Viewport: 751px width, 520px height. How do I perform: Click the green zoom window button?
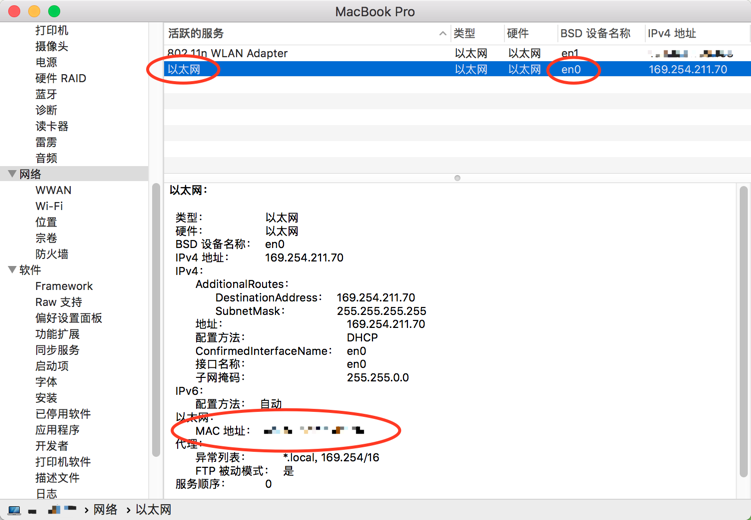point(54,11)
